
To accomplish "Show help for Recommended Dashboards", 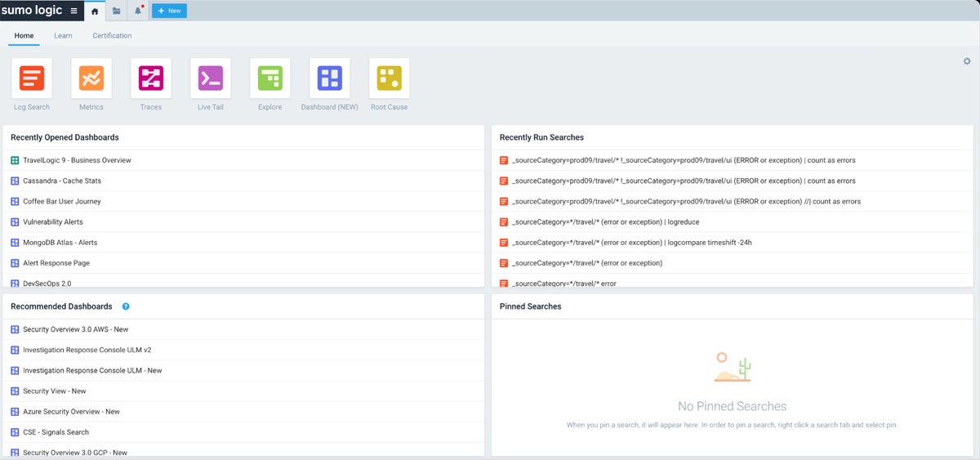I will [x=126, y=306].
